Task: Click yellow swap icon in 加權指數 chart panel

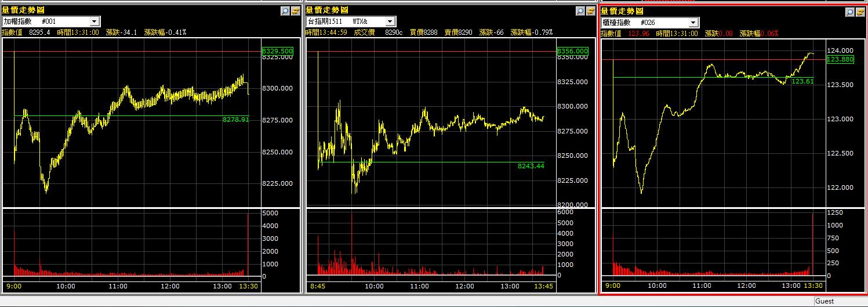Action: pos(295,10)
